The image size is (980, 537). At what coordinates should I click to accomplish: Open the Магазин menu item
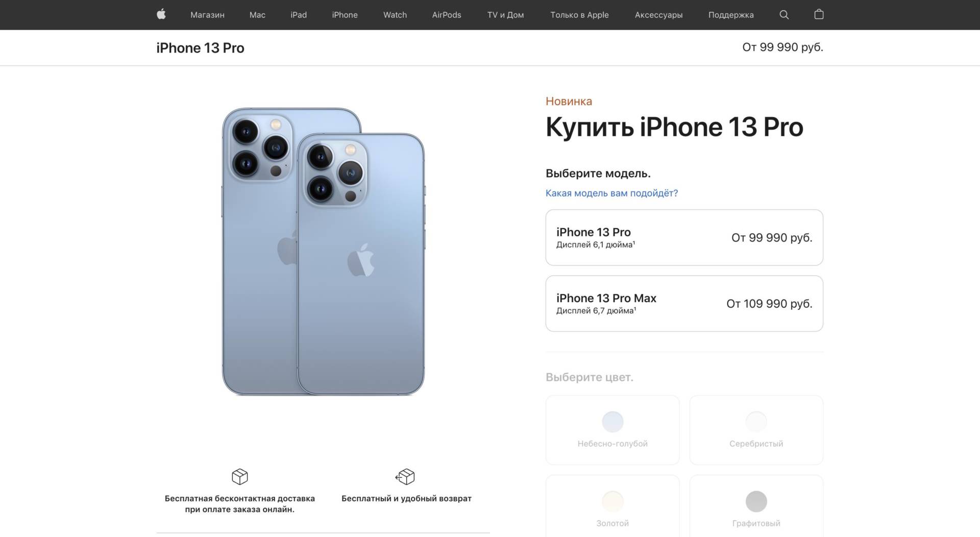click(207, 15)
